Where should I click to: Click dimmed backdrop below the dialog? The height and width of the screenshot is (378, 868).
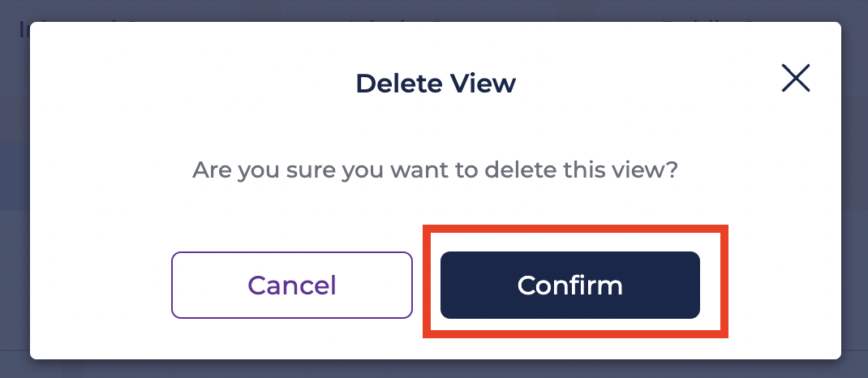click(x=434, y=369)
